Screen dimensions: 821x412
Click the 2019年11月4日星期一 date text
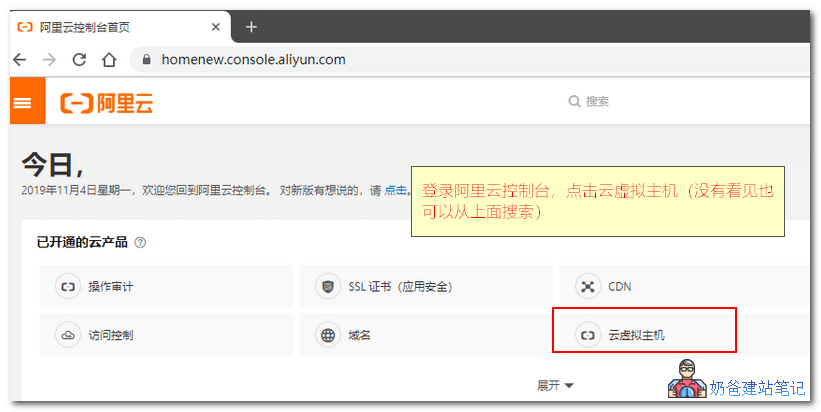(76, 191)
